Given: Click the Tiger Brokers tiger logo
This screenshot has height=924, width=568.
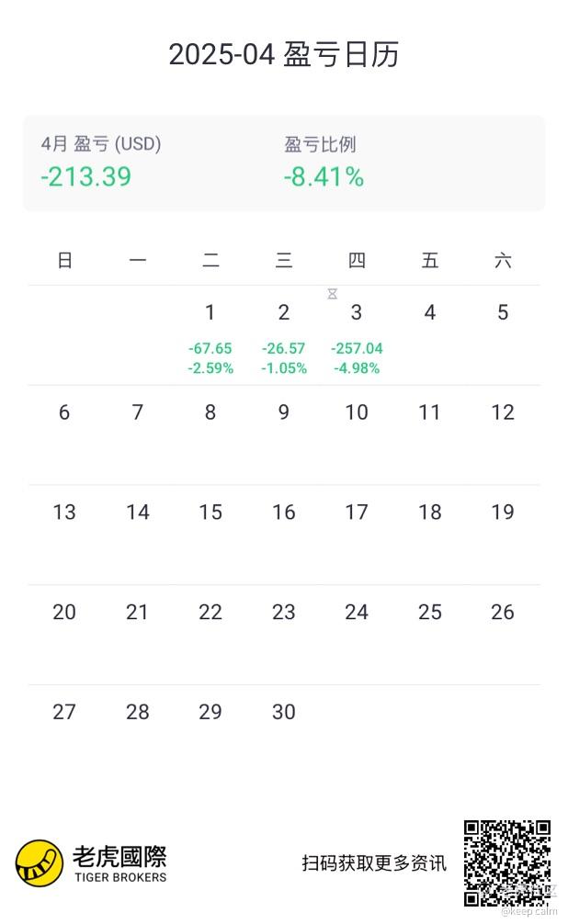Looking at the screenshot, I should 39,863.
